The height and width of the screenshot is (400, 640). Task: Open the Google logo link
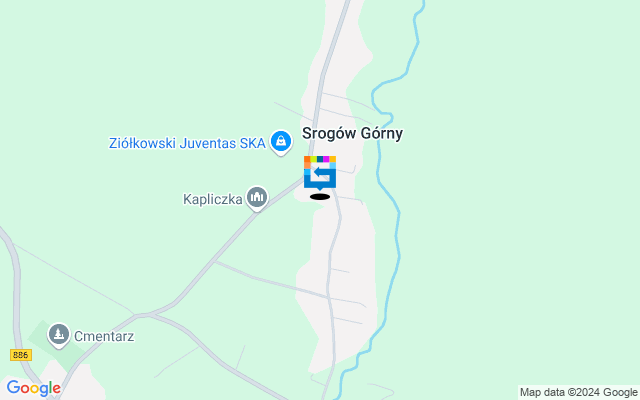33,388
